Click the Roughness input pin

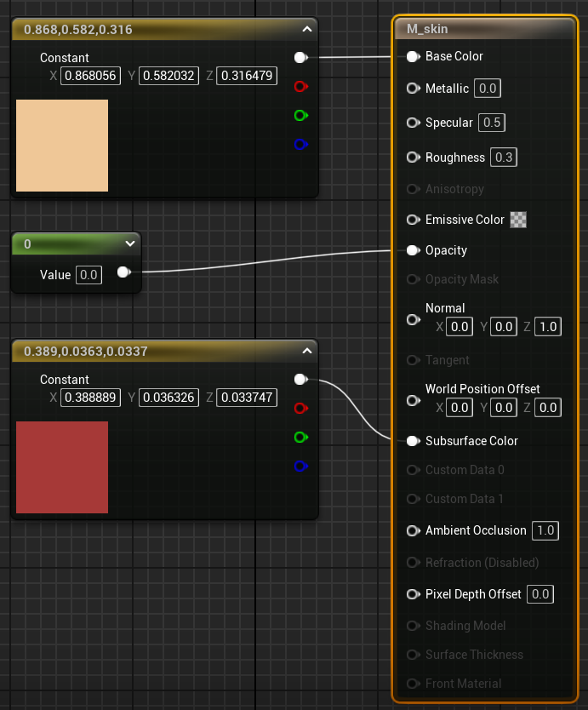point(413,157)
